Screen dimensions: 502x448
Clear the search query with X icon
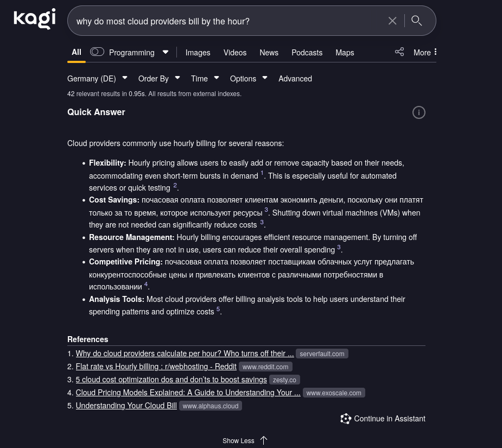coord(392,21)
